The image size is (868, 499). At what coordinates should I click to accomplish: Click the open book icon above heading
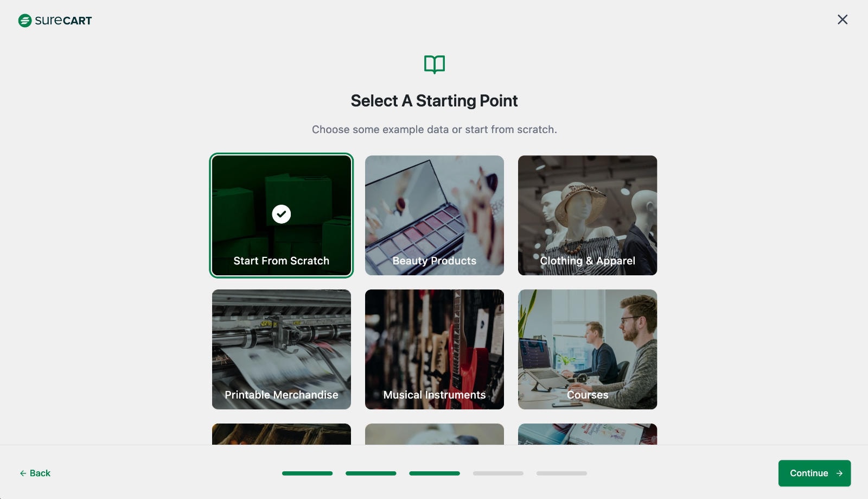coord(435,65)
